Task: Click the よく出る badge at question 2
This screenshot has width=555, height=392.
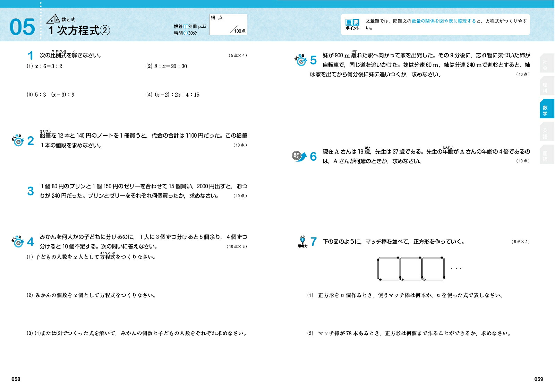Action: 17,140
